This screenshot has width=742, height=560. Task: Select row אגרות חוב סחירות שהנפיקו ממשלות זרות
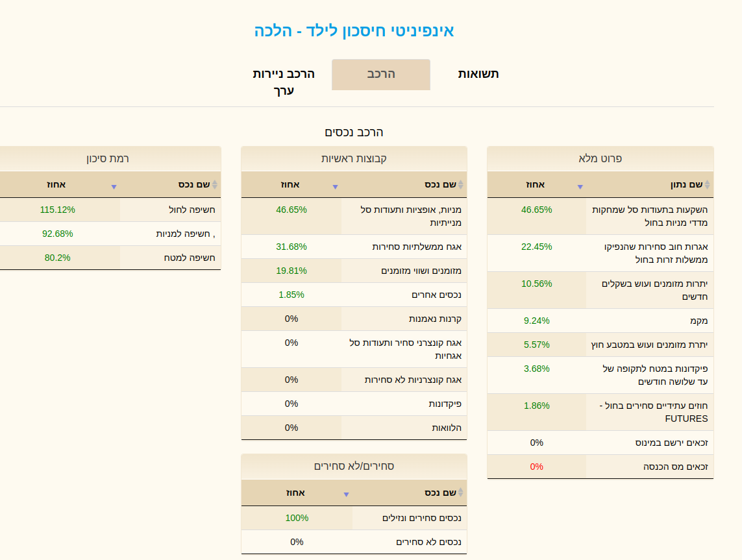600,253
